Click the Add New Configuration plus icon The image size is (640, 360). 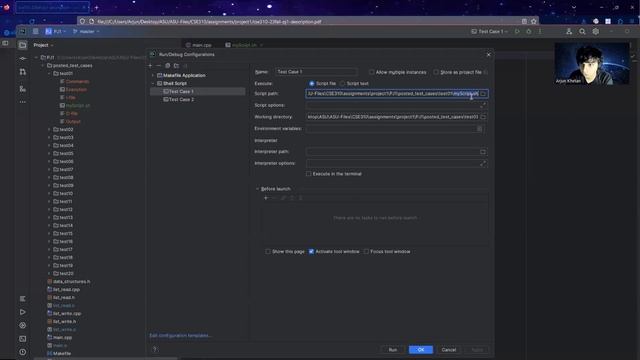click(150, 65)
